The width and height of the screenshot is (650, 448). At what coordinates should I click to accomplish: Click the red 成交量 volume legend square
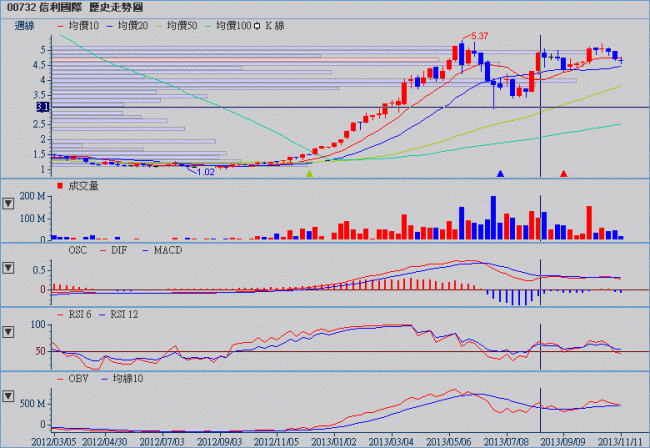(x=59, y=186)
